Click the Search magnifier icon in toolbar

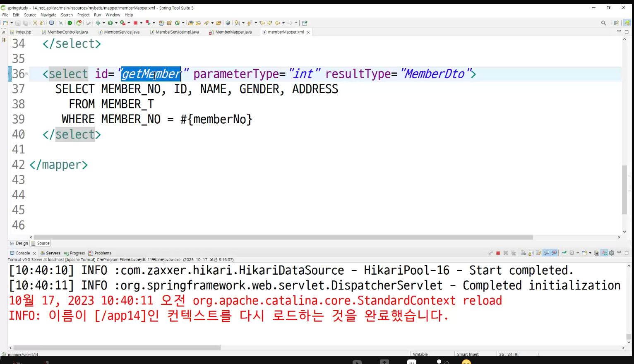[604, 23]
